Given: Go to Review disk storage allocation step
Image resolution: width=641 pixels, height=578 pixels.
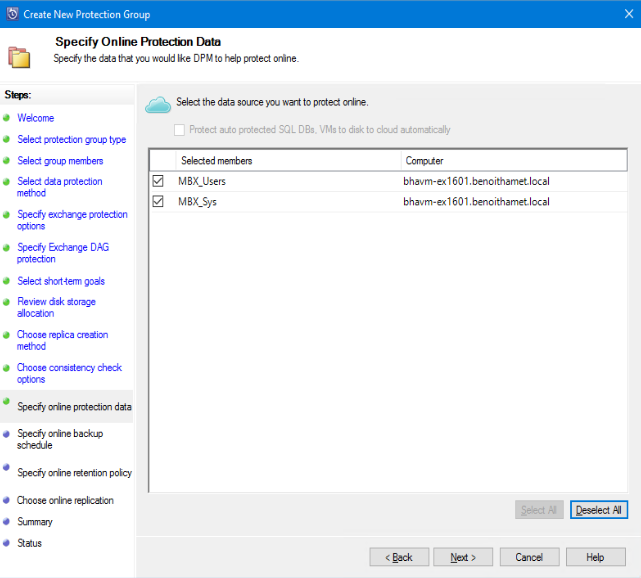Looking at the screenshot, I should pyautogui.click(x=56, y=307).
